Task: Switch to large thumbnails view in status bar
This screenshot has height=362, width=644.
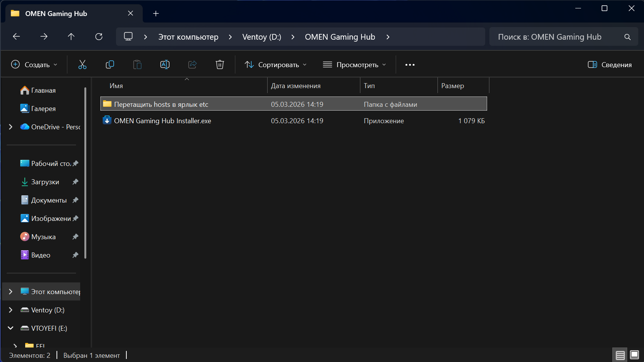Action: pos(634,355)
